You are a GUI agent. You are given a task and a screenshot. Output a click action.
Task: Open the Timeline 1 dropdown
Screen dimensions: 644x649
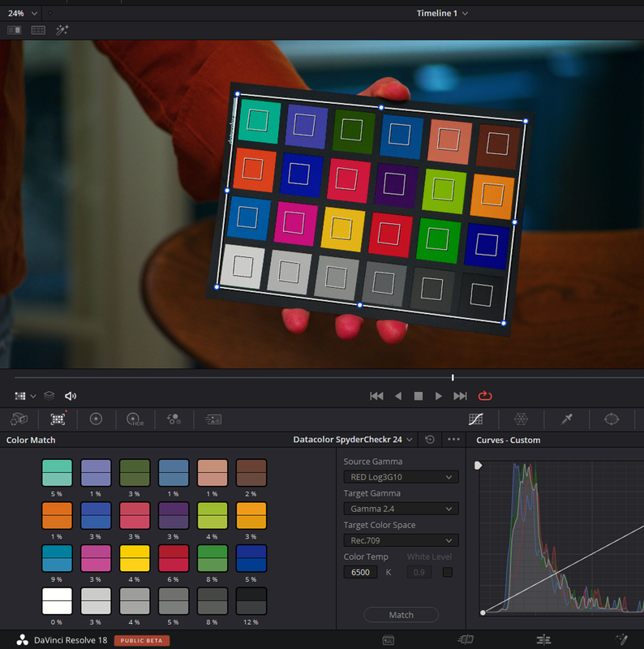pos(442,13)
